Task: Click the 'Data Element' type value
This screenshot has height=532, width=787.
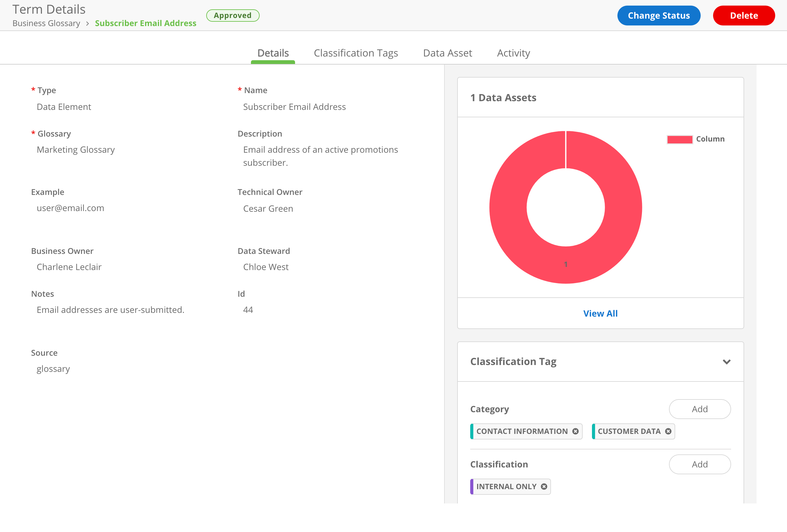Action: coord(64,107)
